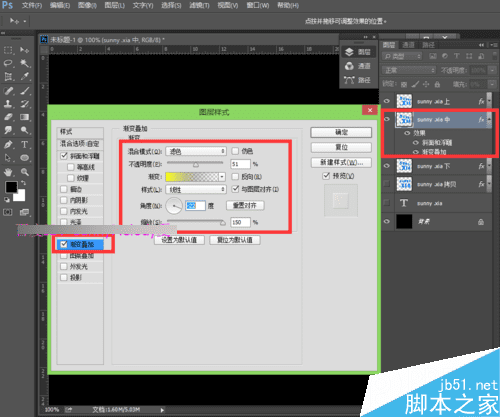500x417 pixels.
Task: Select the Lasso tool
Action: (8, 63)
